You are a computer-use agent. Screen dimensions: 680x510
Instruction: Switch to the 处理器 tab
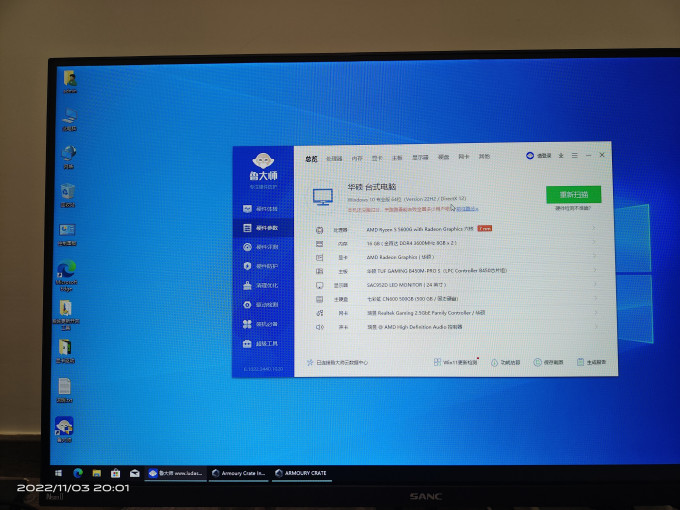click(x=334, y=159)
